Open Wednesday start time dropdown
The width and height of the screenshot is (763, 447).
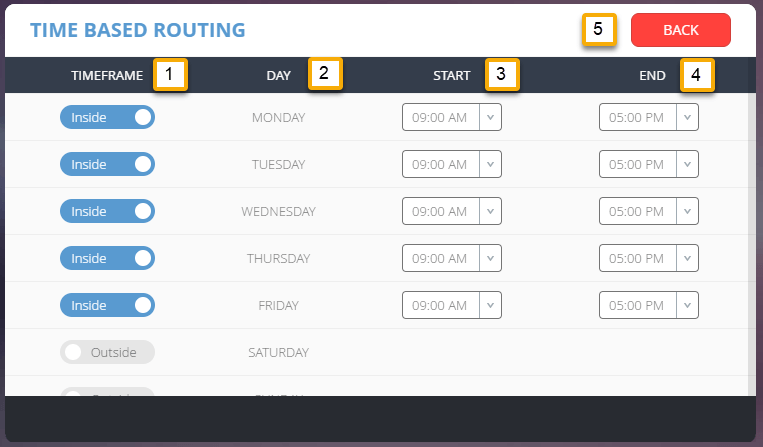[490, 211]
